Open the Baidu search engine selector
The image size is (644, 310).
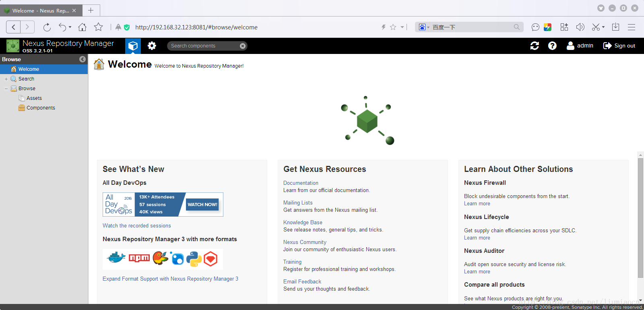424,27
